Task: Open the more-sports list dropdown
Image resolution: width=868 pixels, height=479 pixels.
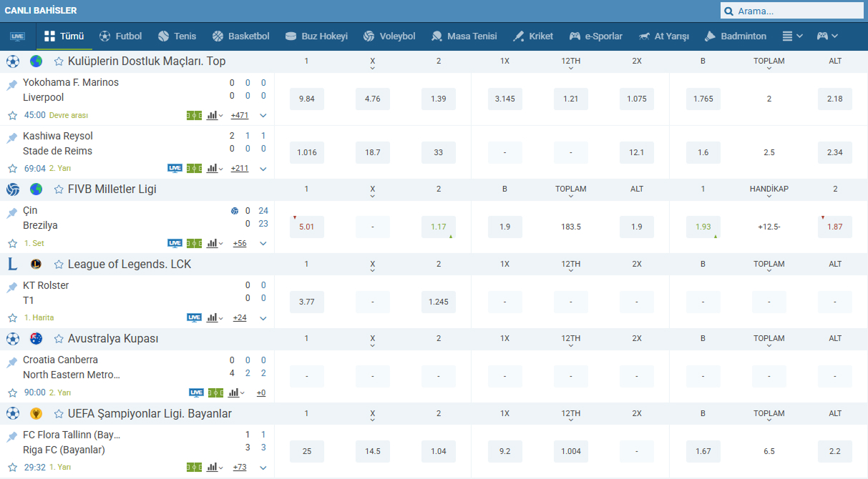Action: 792,36
